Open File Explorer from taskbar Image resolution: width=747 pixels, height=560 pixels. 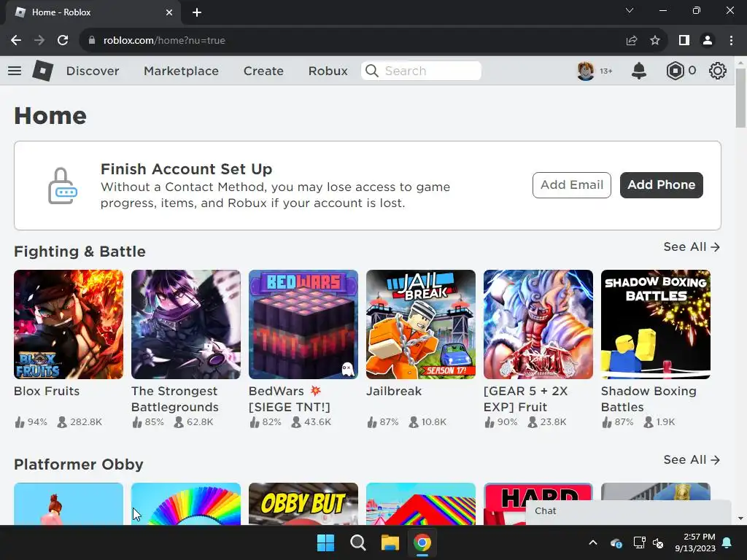pos(390,542)
